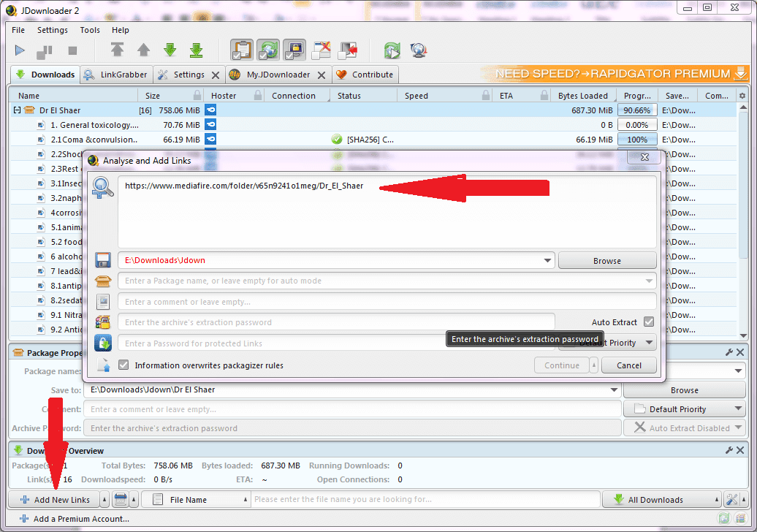The height and width of the screenshot is (532, 757).
Task: Move selection to bottom green arrow icon
Action: (x=196, y=50)
